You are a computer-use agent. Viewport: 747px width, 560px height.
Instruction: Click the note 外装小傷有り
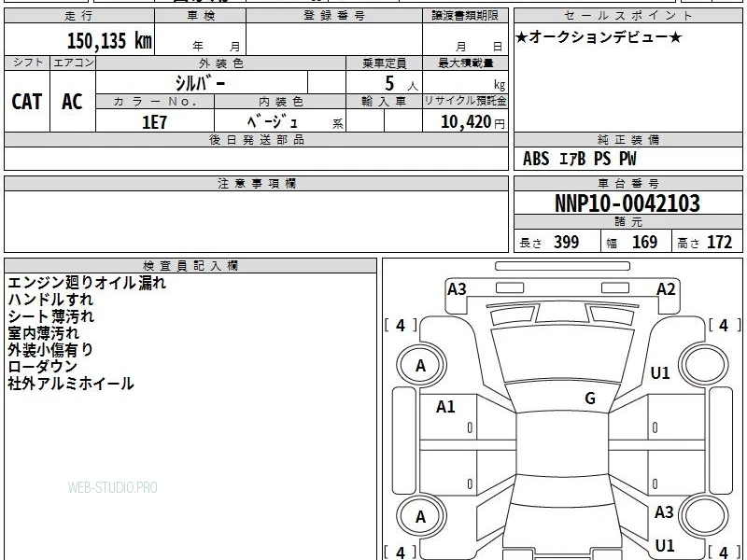(50, 349)
